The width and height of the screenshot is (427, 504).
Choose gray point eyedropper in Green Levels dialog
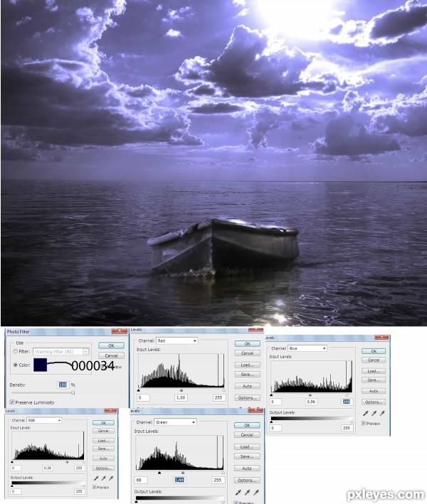[247, 492]
